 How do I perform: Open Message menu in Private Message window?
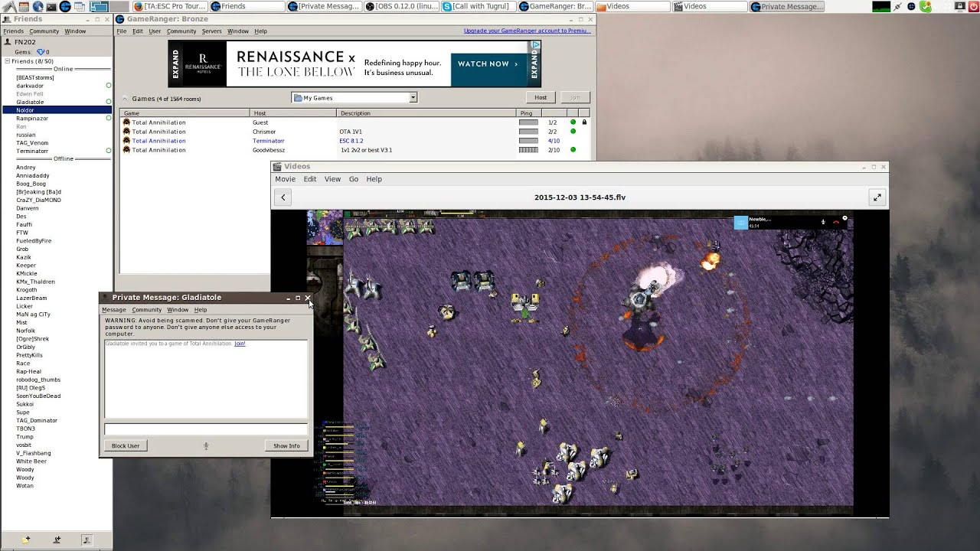coord(114,310)
